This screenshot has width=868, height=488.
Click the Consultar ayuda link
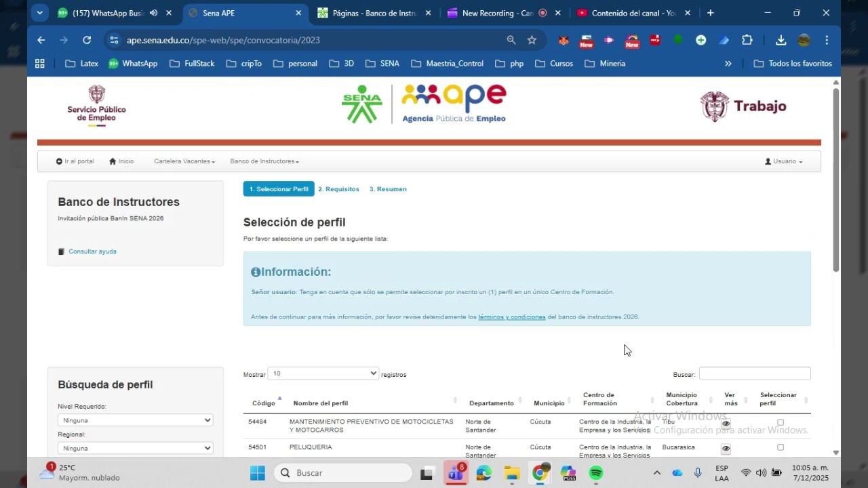point(92,251)
